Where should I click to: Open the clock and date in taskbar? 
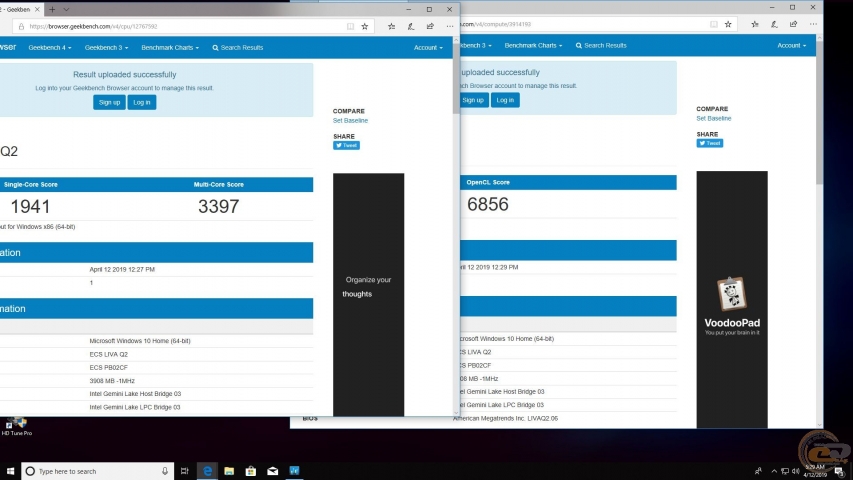click(815, 471)
